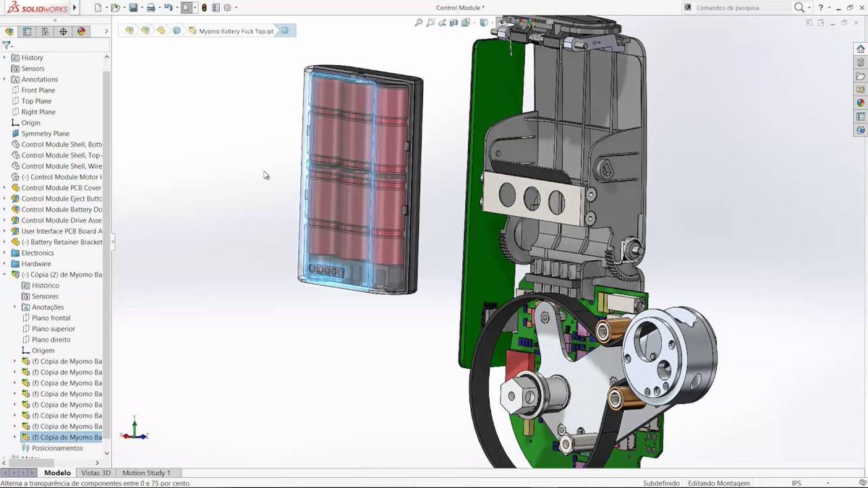Open the Options gear icon
Image resolution: width=868 pixels, height=488 pixels.
click(227, 7)
